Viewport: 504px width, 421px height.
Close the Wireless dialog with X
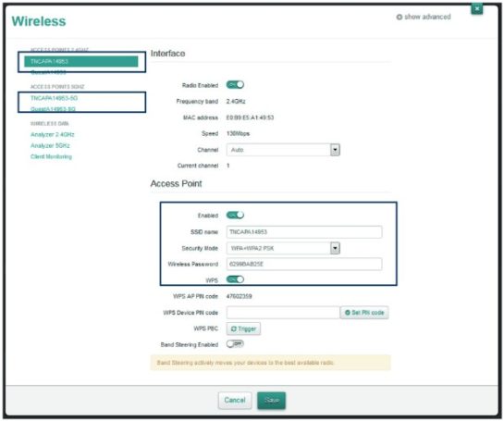click(x=477, y=8)
